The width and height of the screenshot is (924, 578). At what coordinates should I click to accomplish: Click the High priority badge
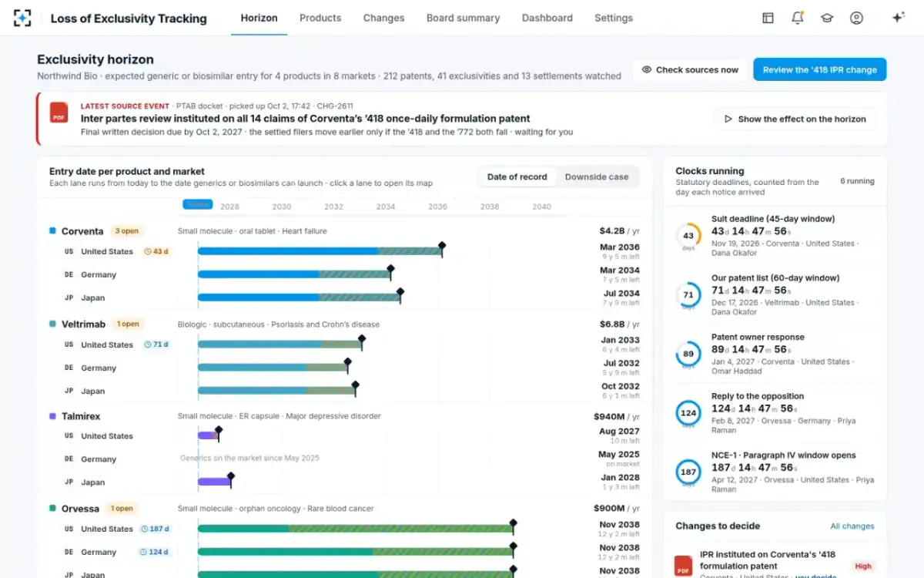[863, 566]
